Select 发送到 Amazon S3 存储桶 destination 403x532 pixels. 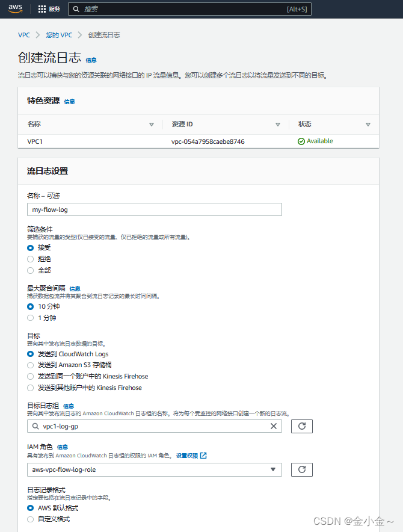click(x=31, y=365)
